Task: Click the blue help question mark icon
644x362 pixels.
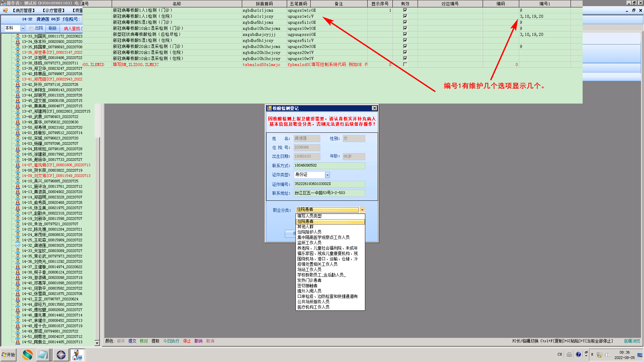Action: 578,354
